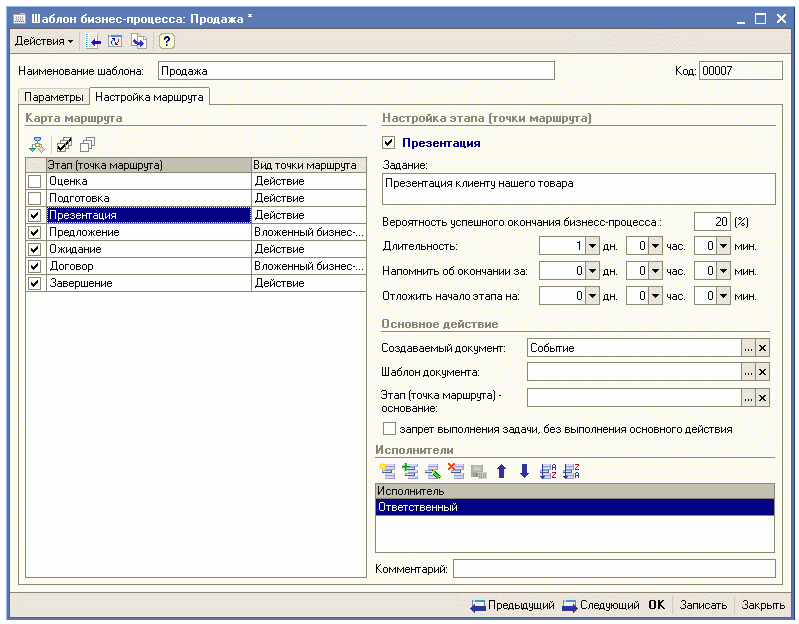Click the uncheck all stages icon

[88, 145]
